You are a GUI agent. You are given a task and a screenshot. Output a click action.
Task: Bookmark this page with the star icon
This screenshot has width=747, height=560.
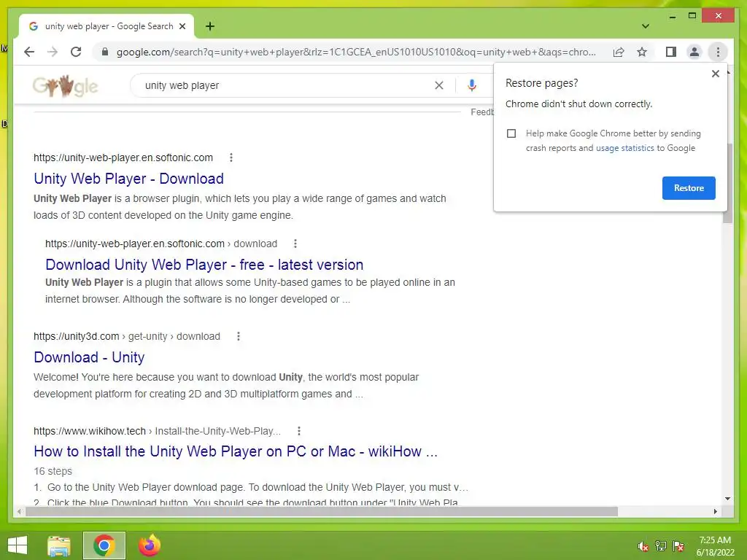[x=642, y=52]
